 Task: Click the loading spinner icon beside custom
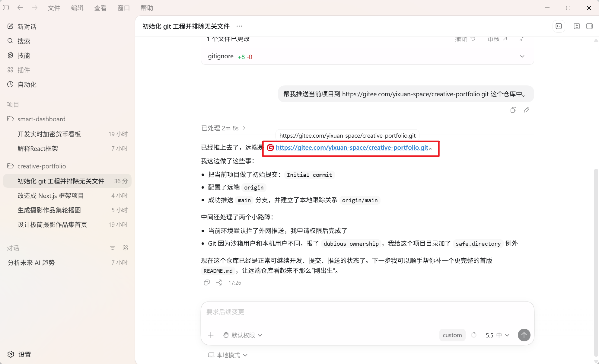[474, 335]
